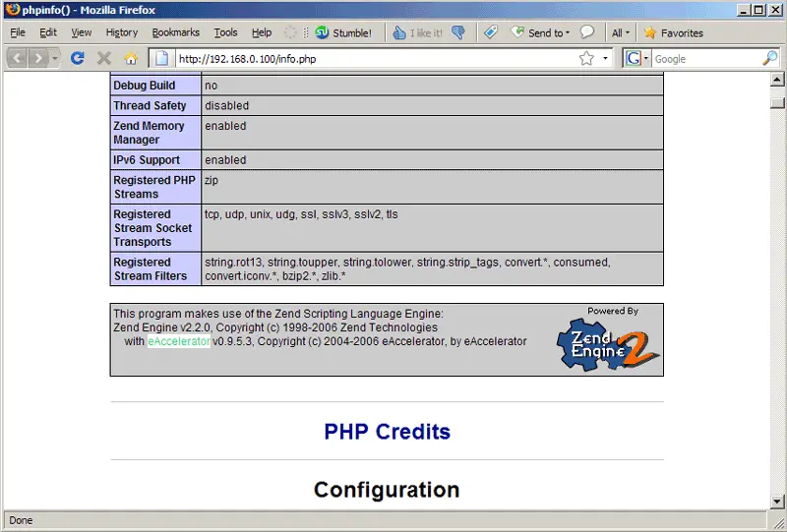Image resolution: width=787 pixels, height=532 pixels.
Task: Go to the Home page icon
Action: click(x=131, y=59)
